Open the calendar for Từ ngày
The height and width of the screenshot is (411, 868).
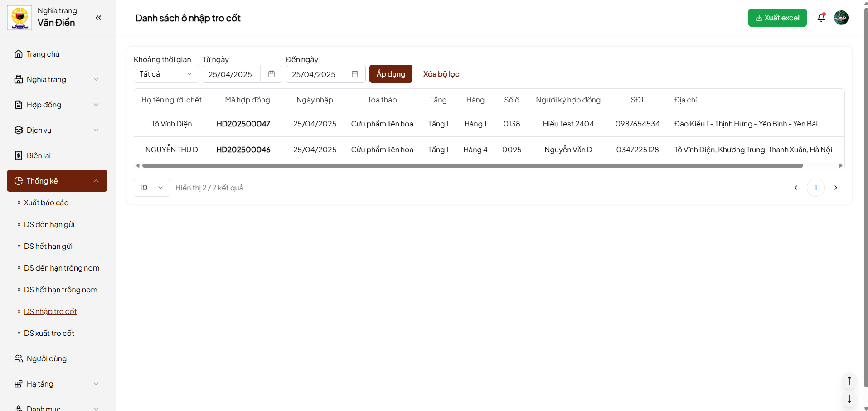click(x=272, y=74)
